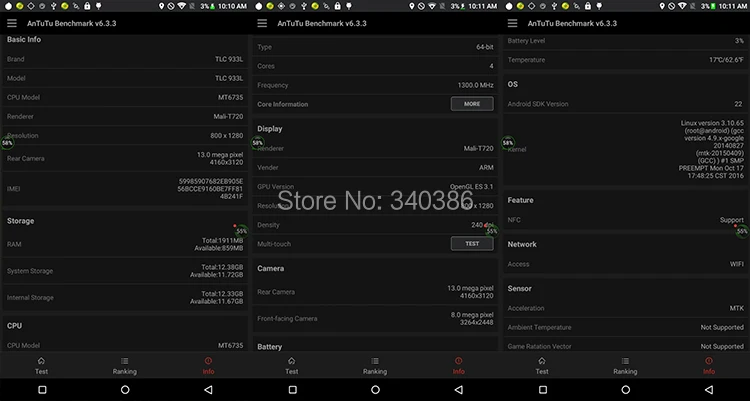Select the Brand row
Viewport: 750px width, 401px height.
(125, 59)
